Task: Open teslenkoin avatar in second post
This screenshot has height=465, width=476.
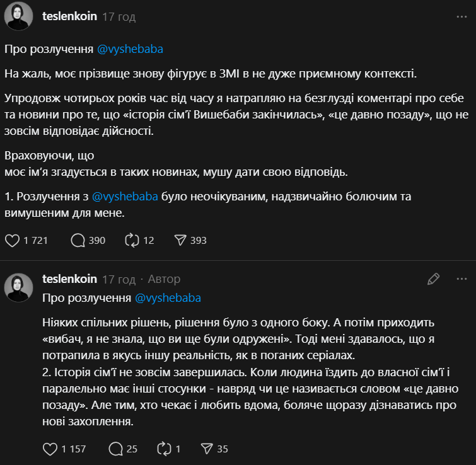Action: tap(18, 287)
